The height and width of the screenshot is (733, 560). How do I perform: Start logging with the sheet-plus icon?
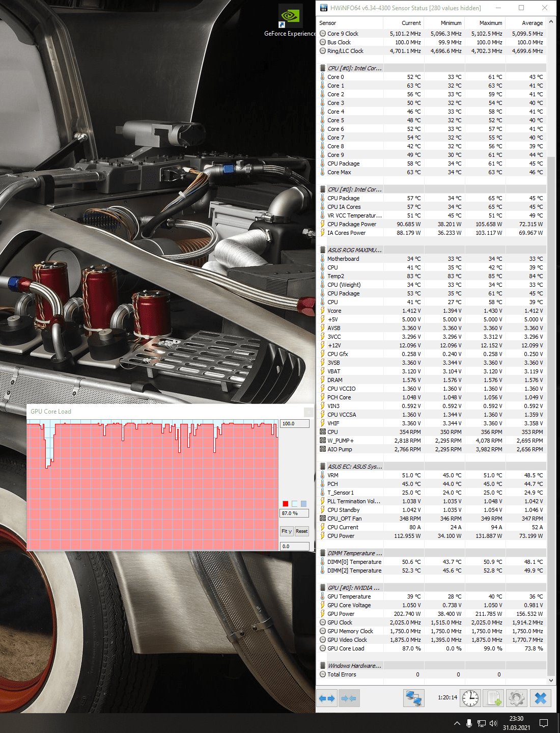pyautogui.click(x=493, y=698)
